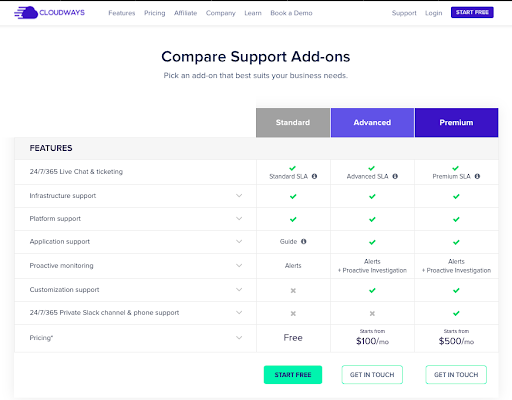Click the checkmark above Standard SLA

(292, 168)
